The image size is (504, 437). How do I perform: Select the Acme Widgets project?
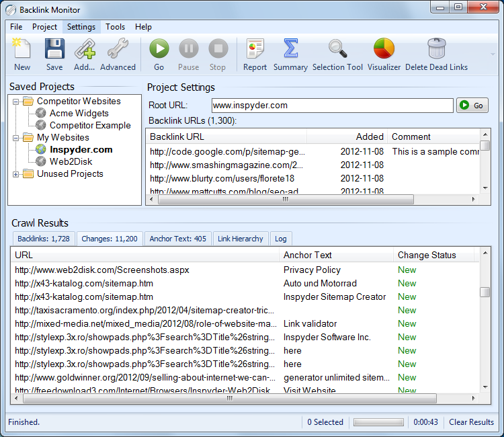(79, 113)
